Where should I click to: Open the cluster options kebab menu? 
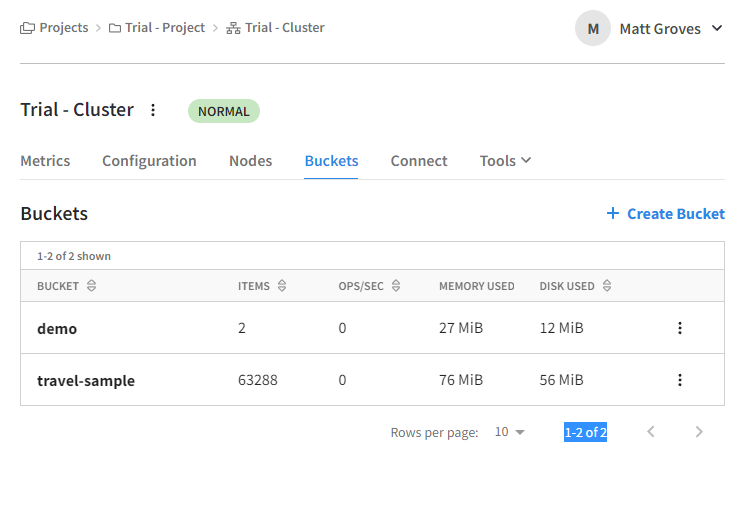click(153, 110)
